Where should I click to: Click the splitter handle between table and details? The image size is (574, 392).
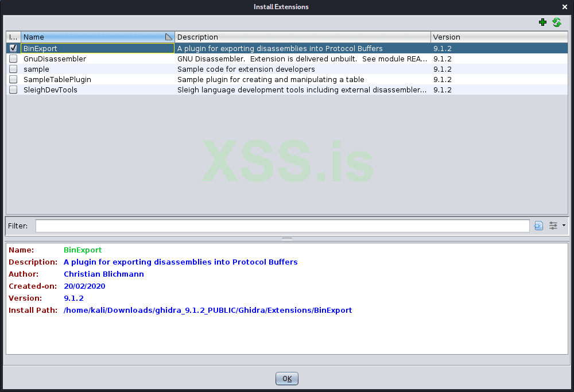pos(287,239)
